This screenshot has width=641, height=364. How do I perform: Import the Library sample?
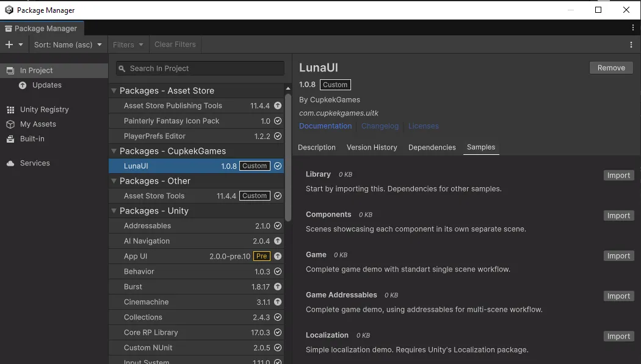click(x=618, y=176)
